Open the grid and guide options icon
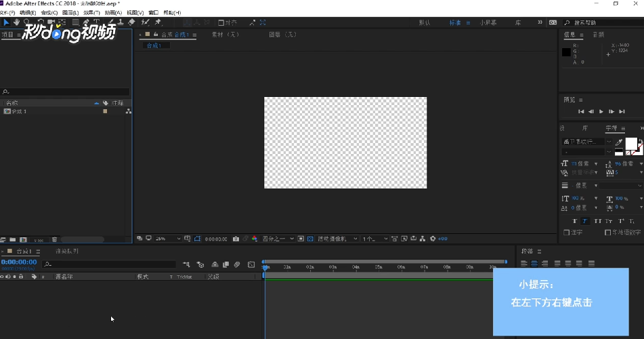644x339 pixels. [x=188, y=239]
